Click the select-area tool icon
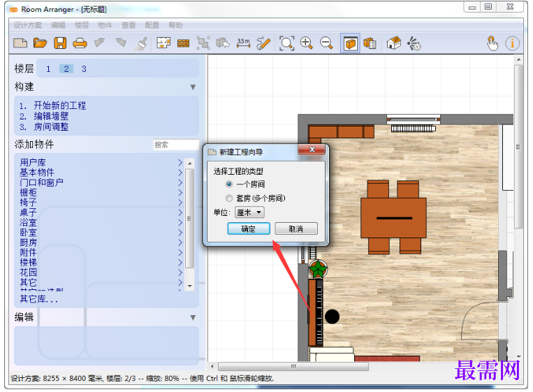The width and height of the screenshot is (533, 392). pyautogui.click(x=203, y=43)
